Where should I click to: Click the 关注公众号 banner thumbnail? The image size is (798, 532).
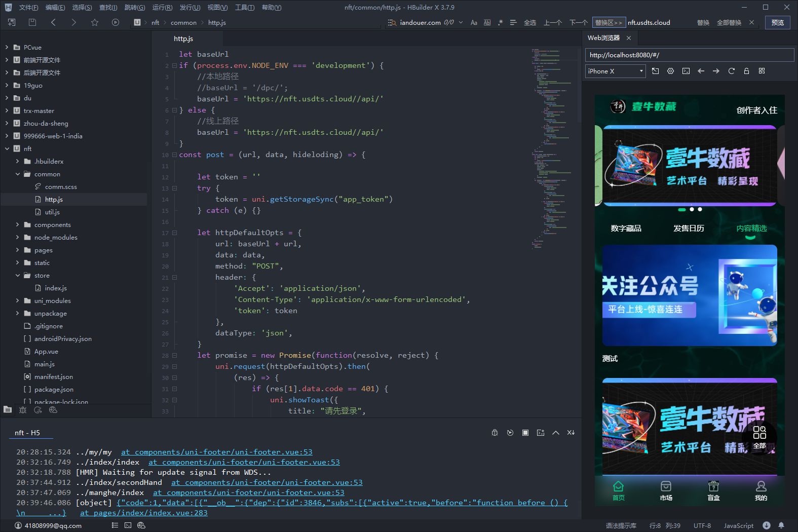tap(690, 295)
